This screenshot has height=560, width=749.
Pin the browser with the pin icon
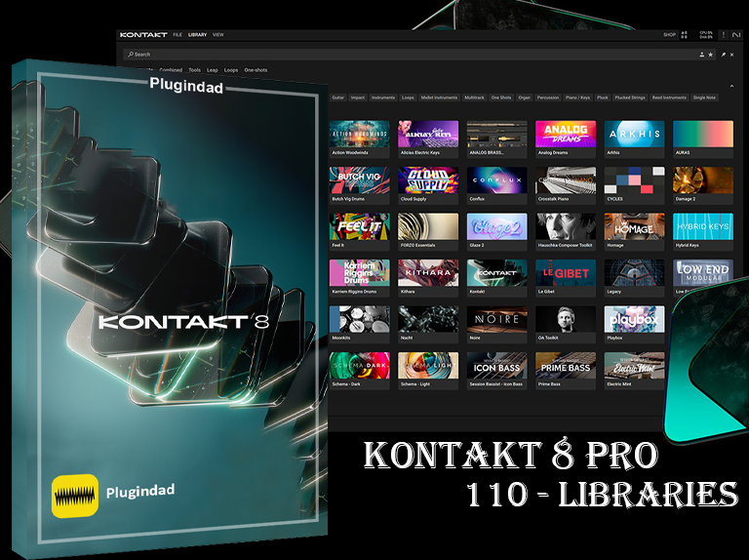coord(724,55)
